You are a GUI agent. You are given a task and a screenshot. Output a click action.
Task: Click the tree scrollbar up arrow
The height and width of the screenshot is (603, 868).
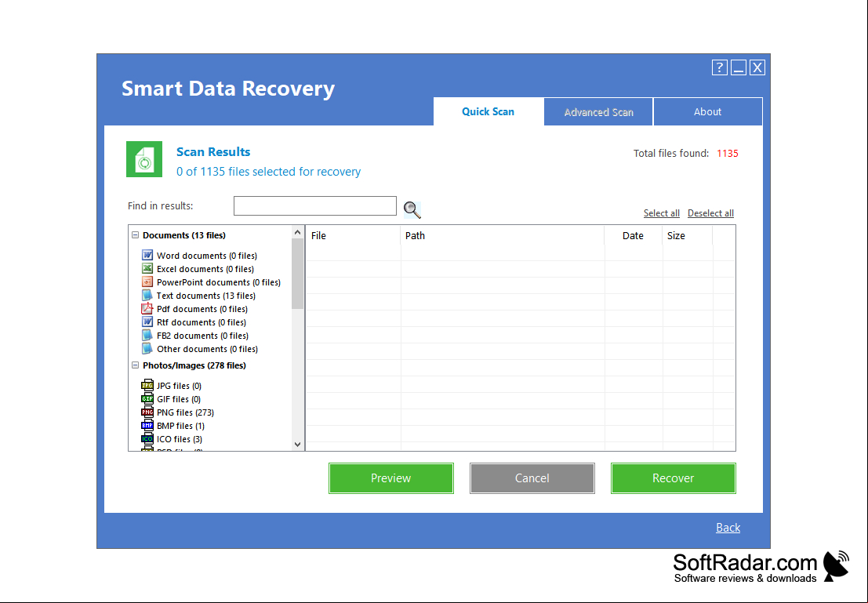[x=297, y=233]
